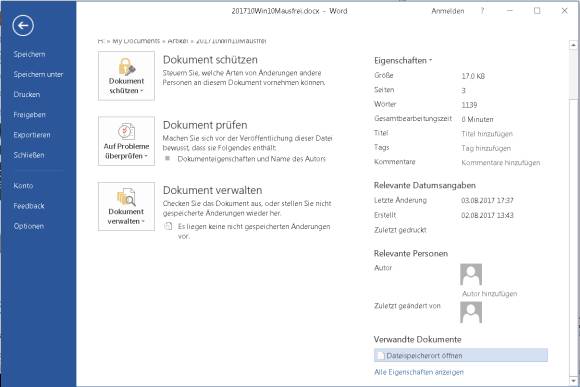Click the vertical scrollbar up arrow
The height and width of the screenshot is (387, 580).
click(x=573, y=45)
